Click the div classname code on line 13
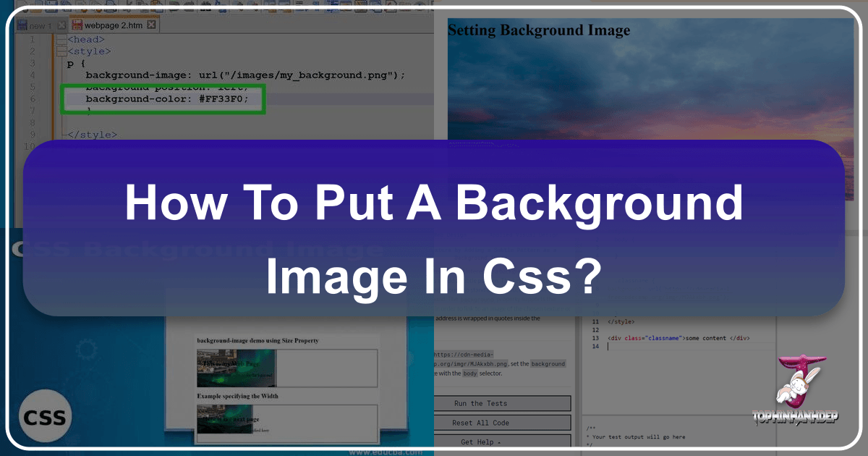Screen dimensions: 868x456 pos(678,338)
